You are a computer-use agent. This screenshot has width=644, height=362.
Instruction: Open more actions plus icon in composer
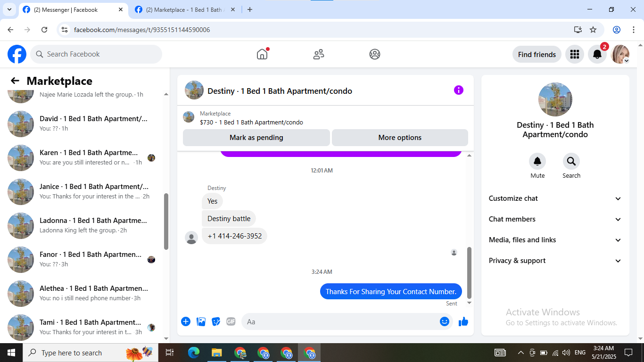(186, 321)
